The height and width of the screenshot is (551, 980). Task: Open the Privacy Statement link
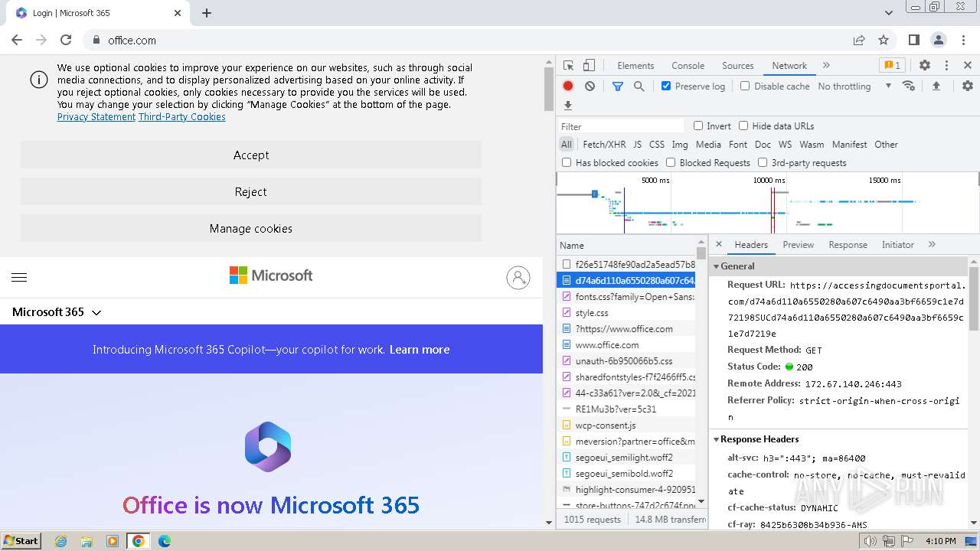tap(96, 117)
